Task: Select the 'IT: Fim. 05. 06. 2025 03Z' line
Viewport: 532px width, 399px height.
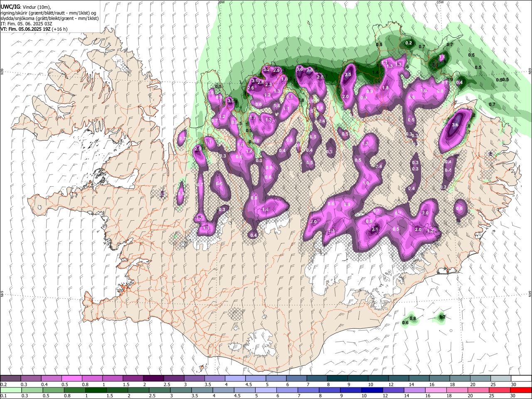Action: coord(26,24)
